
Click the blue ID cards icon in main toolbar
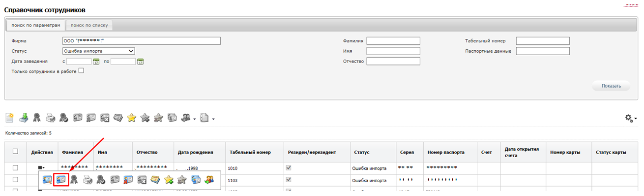[172, 117]
